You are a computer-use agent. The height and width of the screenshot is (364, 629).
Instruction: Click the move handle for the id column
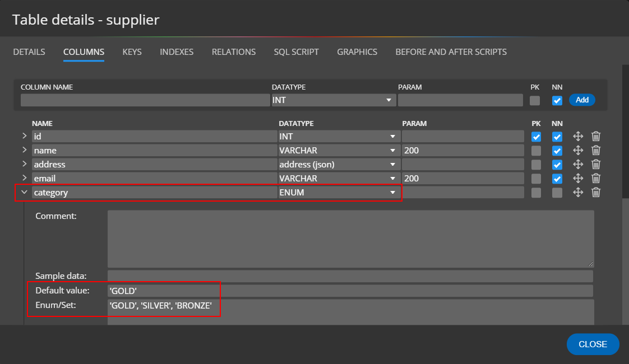[x=578, y=136]
